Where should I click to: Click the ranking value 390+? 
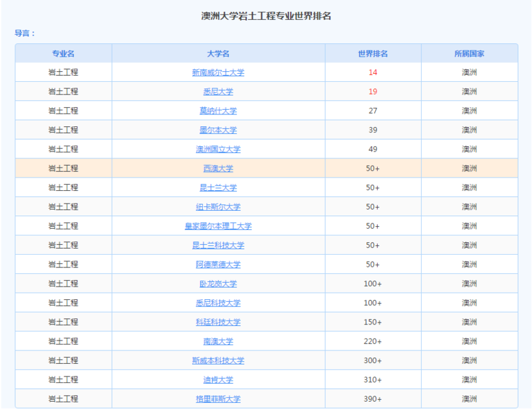point(373,399)
